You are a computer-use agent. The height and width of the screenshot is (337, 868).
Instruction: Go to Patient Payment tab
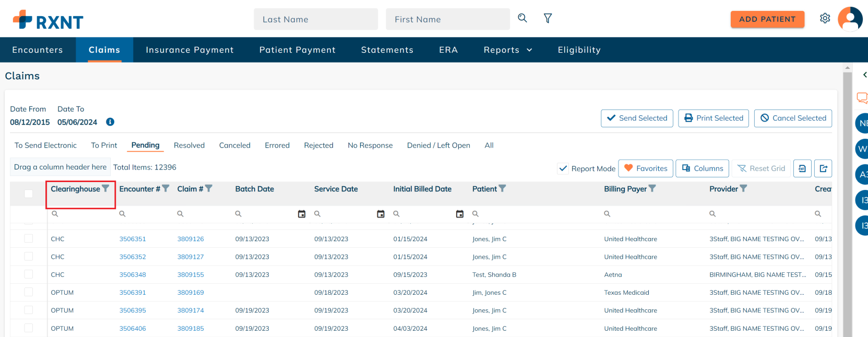(298, 50)
